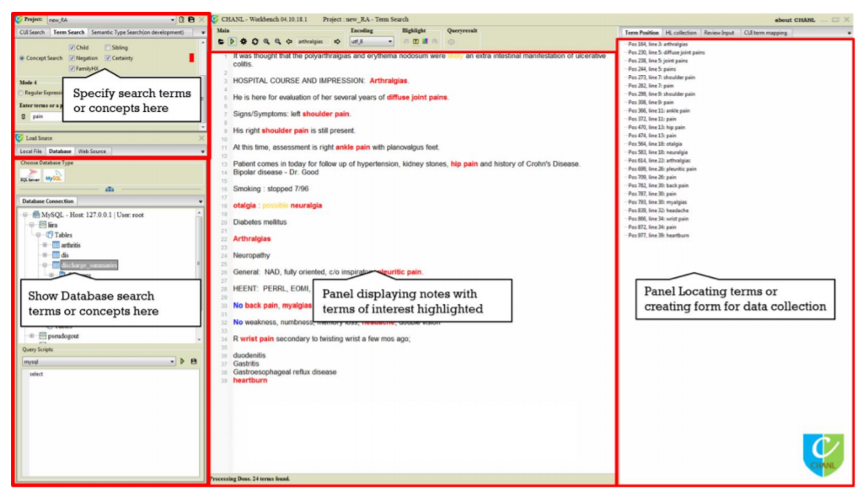
Task: Click the refresh circle icon in Main toolbar
Action: click(255, 41)
